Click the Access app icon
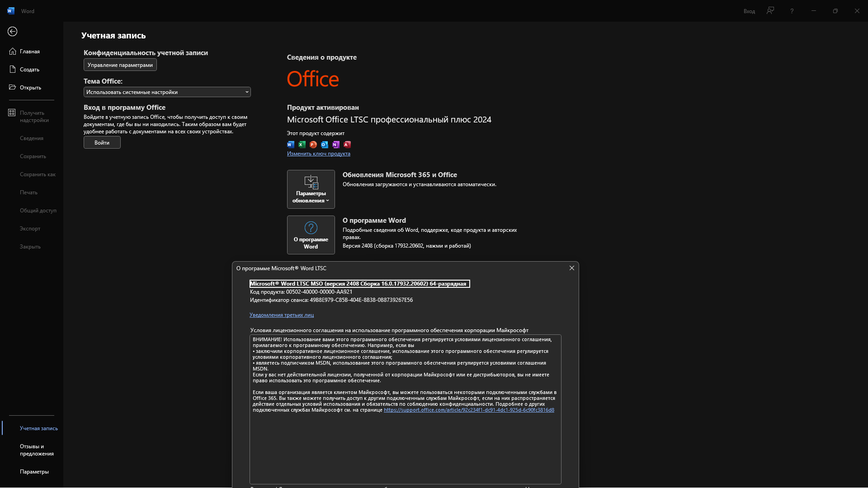The width and height of the screenshot is (868, 488). (347, 145)
